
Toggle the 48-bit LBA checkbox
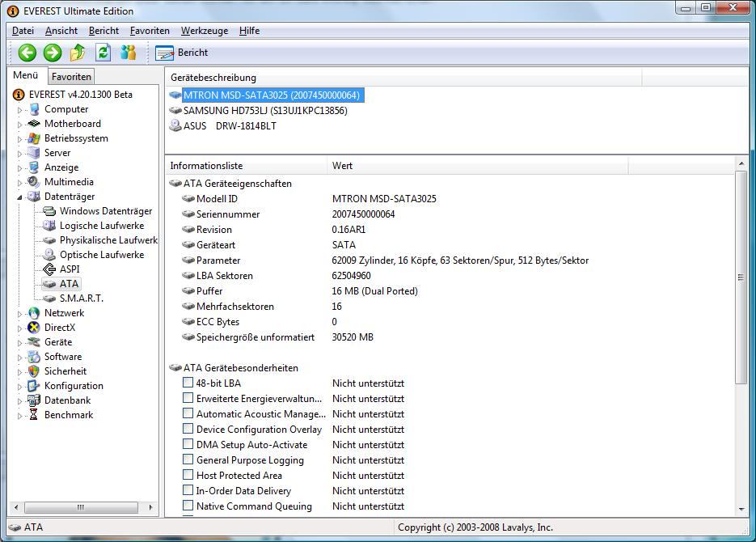(188, 383)
